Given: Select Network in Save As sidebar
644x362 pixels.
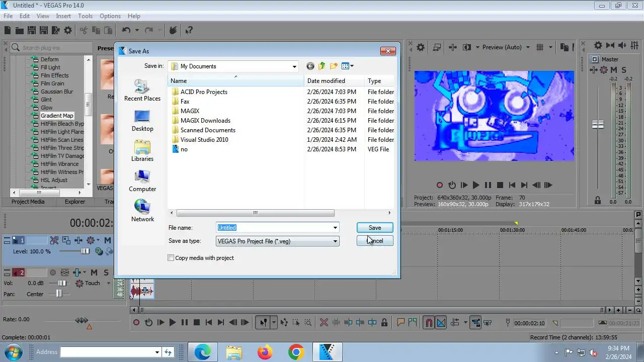Looking at the screenshot, I should [x=142, y=211].
